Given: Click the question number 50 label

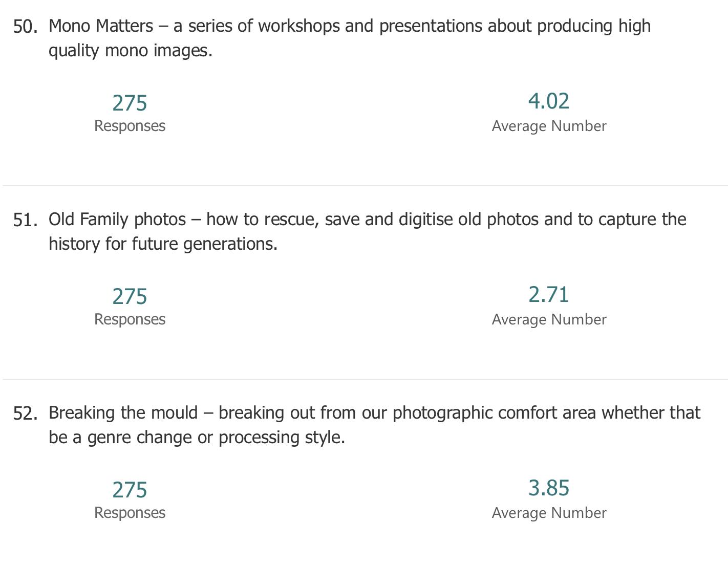Looking at the screenshot, I should point(25,27).
